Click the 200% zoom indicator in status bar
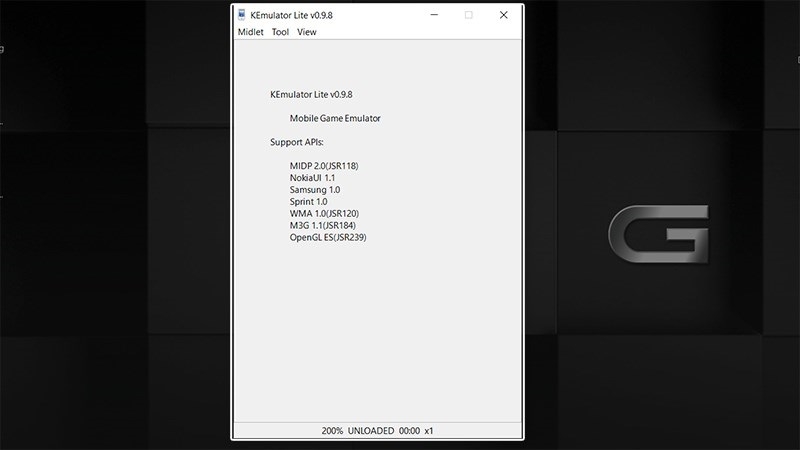 [332, 431]
